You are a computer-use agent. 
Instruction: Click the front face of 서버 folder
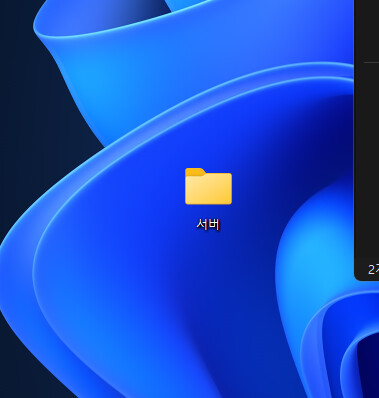coord(208,189)
